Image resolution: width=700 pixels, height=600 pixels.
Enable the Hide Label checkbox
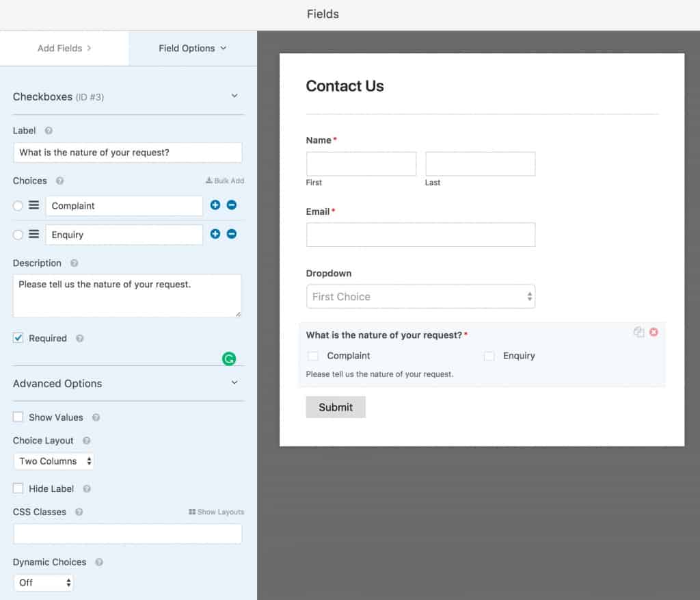pyautogui.click(x=18, y=488)
